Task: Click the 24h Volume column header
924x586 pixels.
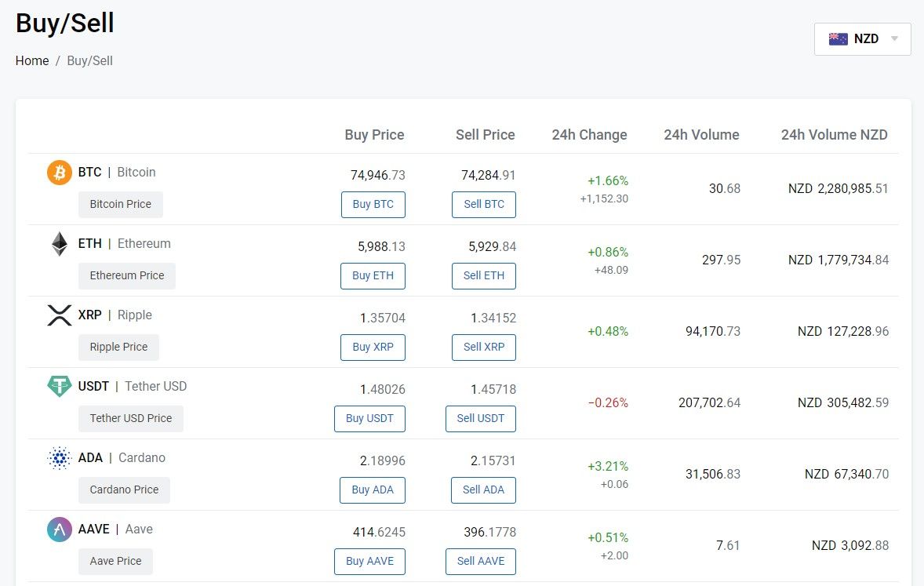Action: pos(701,135)
